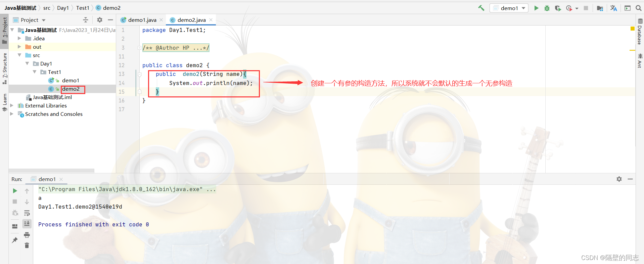This screenshot has width=644, height=264.
Task: Close the demo1 Run tab
Action: point(61,179)
